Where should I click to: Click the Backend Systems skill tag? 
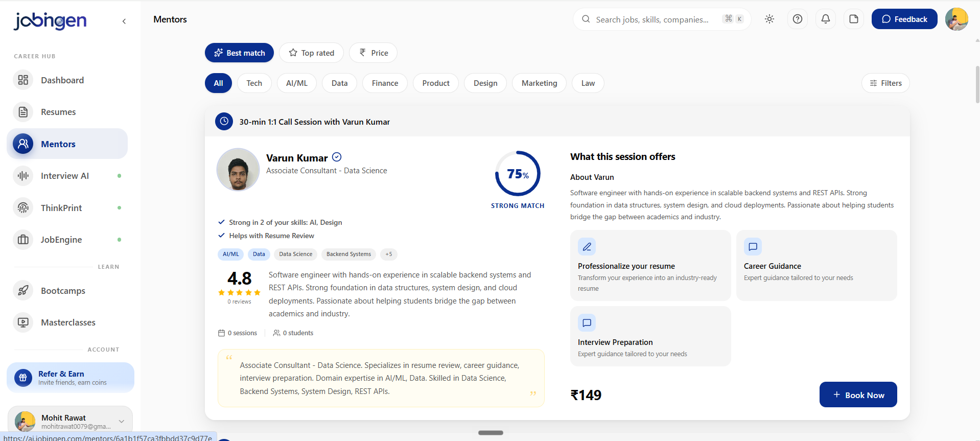pyautogui.click(x=348, y=254)
